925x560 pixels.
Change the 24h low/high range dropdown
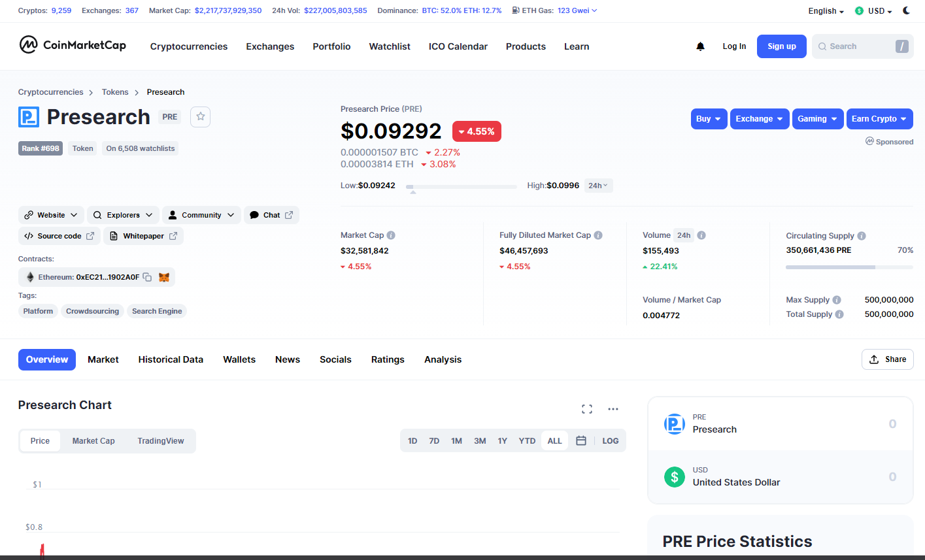(x=598, y=186)
